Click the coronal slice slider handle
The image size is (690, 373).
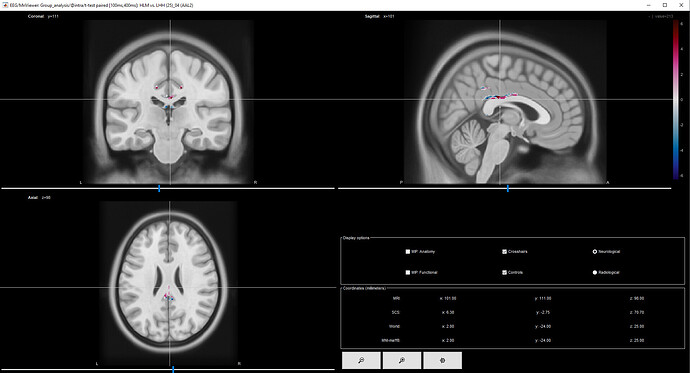(x=159, y=188)
